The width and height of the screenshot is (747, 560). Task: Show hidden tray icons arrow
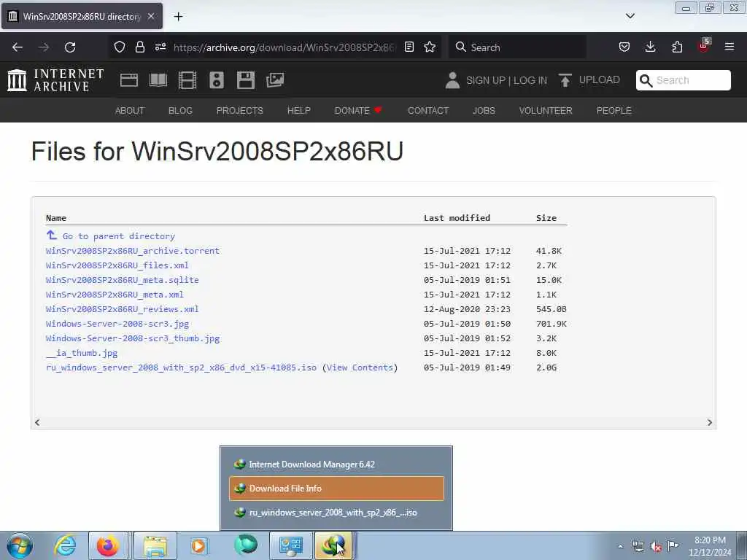[x=620, y=547]
